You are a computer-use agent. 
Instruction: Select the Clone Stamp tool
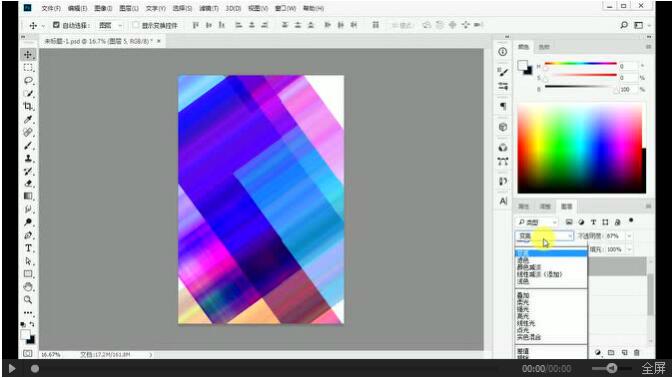(28, 158)
